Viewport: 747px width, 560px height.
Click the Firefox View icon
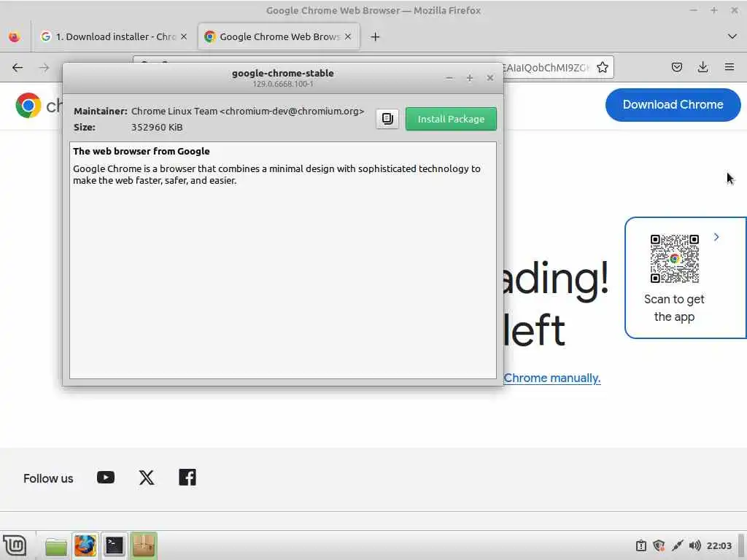point(15,36)
